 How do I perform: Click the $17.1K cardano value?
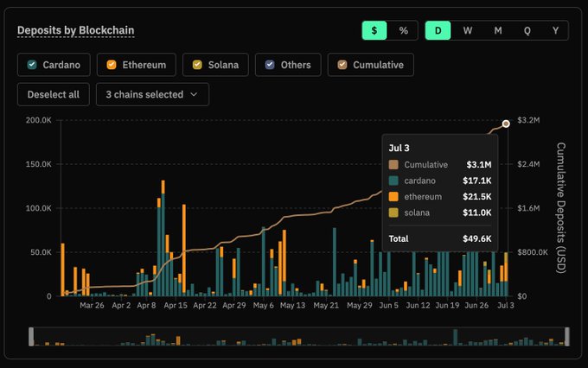click(x=477, y=181)
